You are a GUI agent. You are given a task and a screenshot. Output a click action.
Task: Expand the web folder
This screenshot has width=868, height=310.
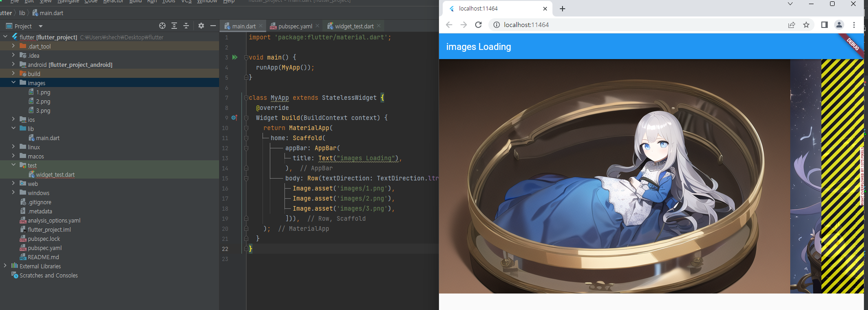click(x=13, y=183)
